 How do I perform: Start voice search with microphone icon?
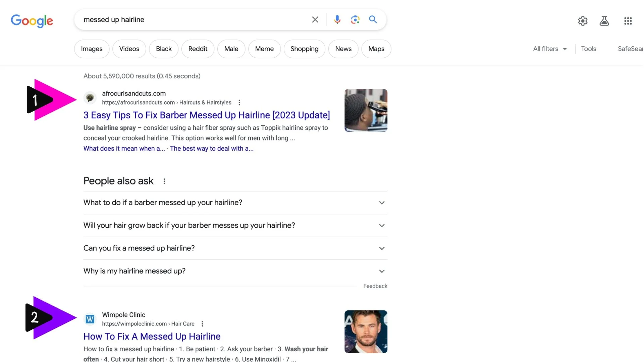(337, 20)
